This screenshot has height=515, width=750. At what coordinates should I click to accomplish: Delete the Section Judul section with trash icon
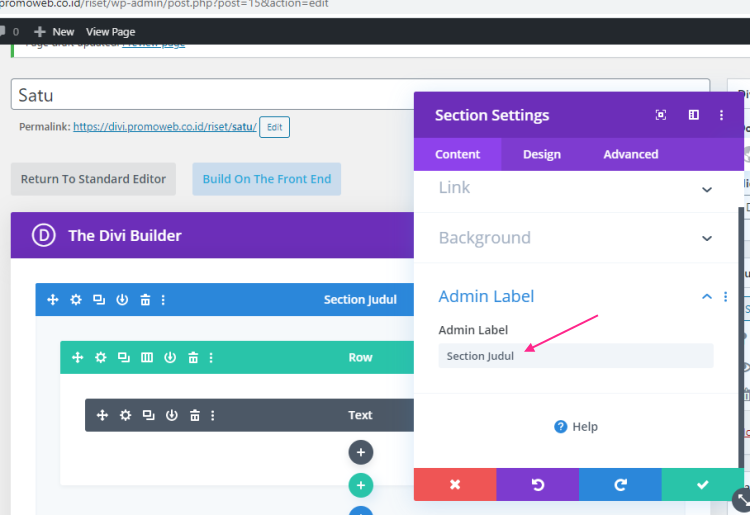coord(145,300)
